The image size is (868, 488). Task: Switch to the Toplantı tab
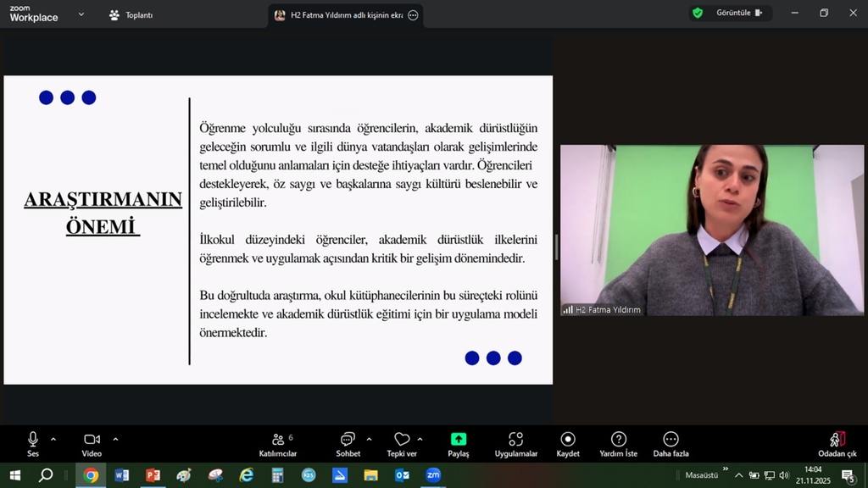(131, 15)
